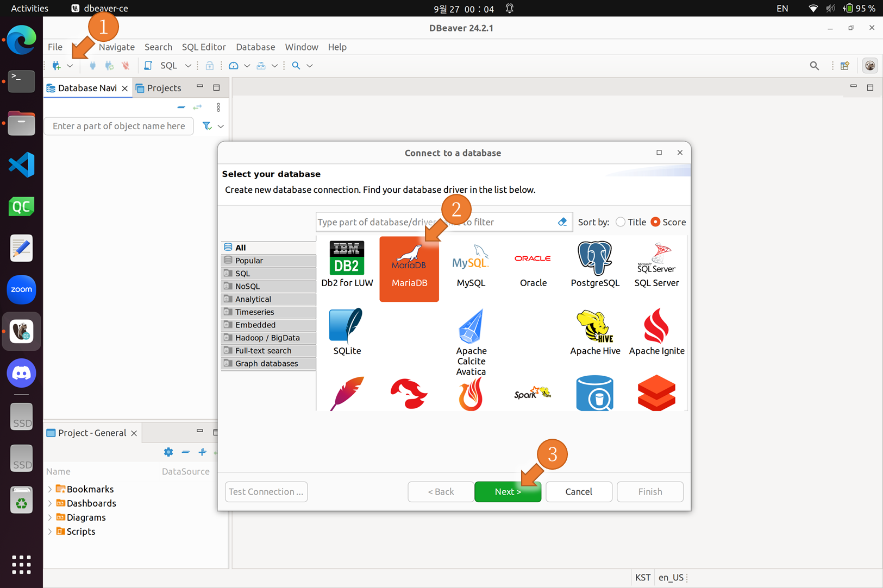The width and height of the screenshot is (883, 588).
Task: Open the Ubuntu Show Applications grid
Action: click(21, 565)
